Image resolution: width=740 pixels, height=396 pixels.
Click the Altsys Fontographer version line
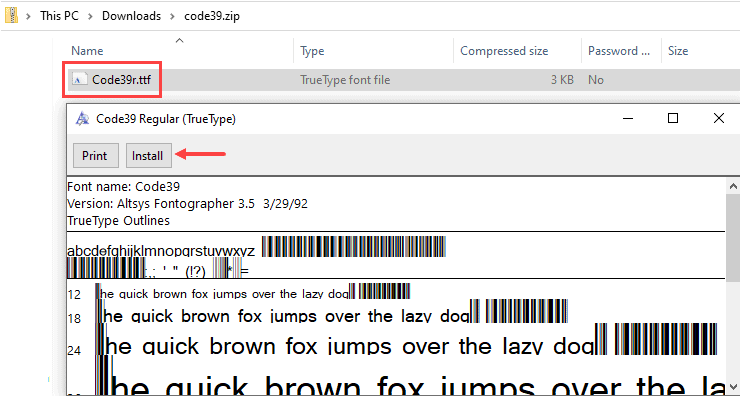click(187, 203)
